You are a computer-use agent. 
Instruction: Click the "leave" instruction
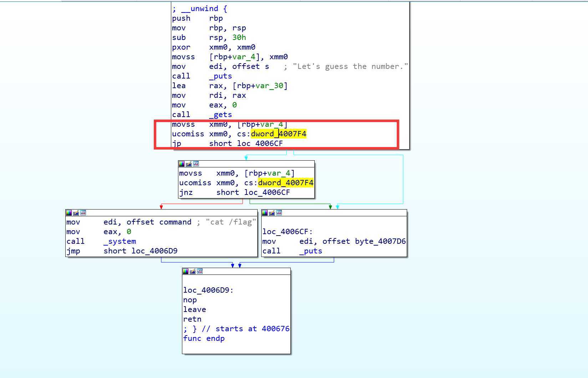tap(194, 309)
